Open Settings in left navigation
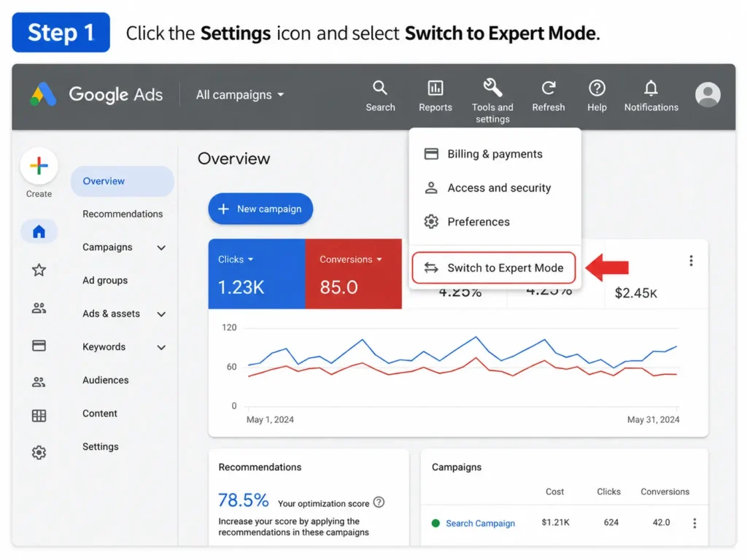 [x=100, y=447]
